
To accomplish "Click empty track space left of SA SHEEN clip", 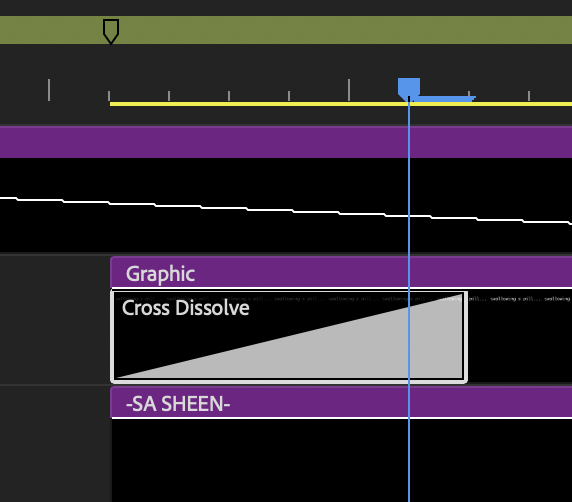I will [x=55, y=444].
